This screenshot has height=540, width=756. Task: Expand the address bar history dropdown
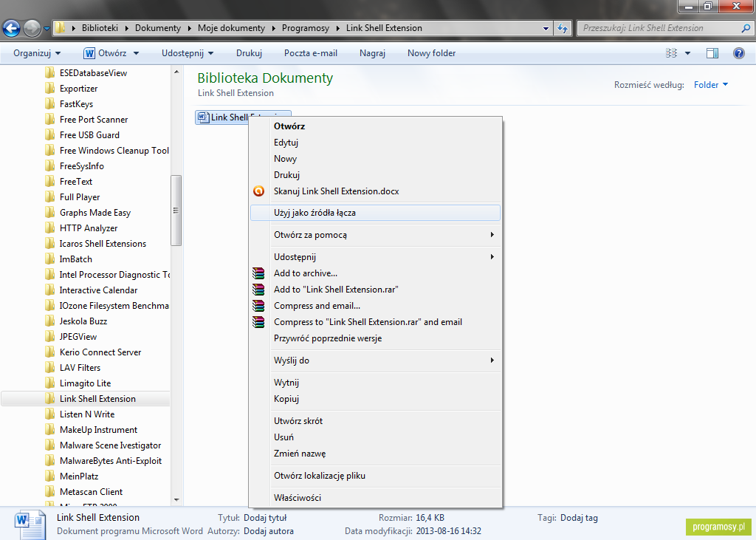pos(546,29)
